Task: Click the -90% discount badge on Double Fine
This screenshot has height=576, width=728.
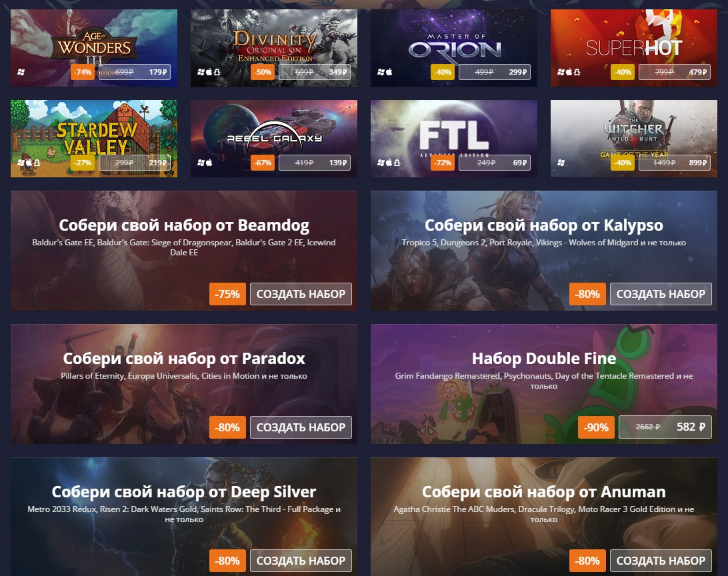Action: [x=596, y=427]
